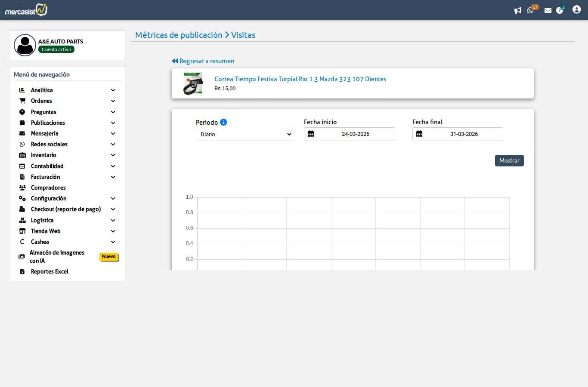Click the Cuenta activa badge
588x387 pixels.
point(56,49)
